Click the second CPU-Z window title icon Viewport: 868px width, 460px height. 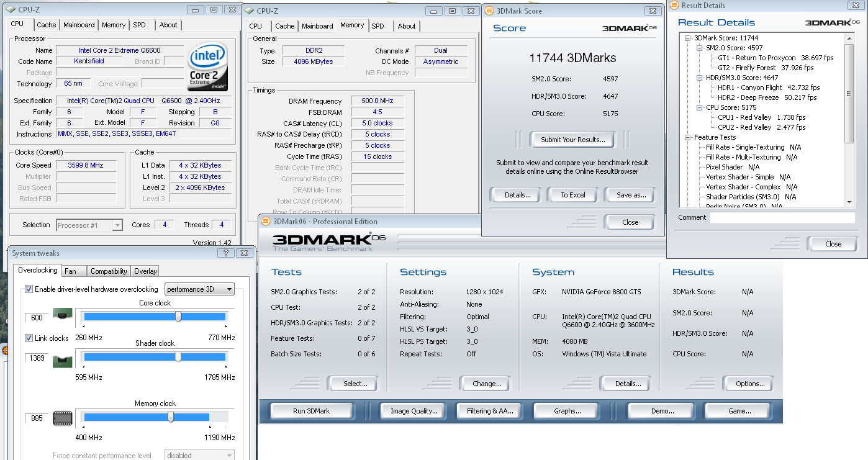[x=248, y=11]
